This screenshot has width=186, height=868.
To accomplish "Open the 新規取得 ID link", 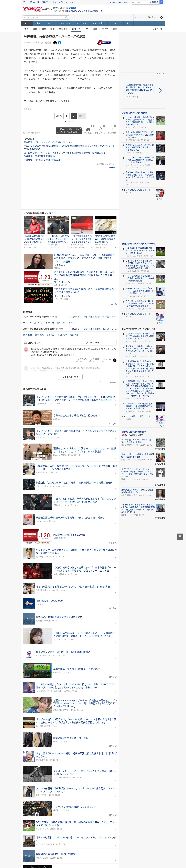I will tap(72, 8).
